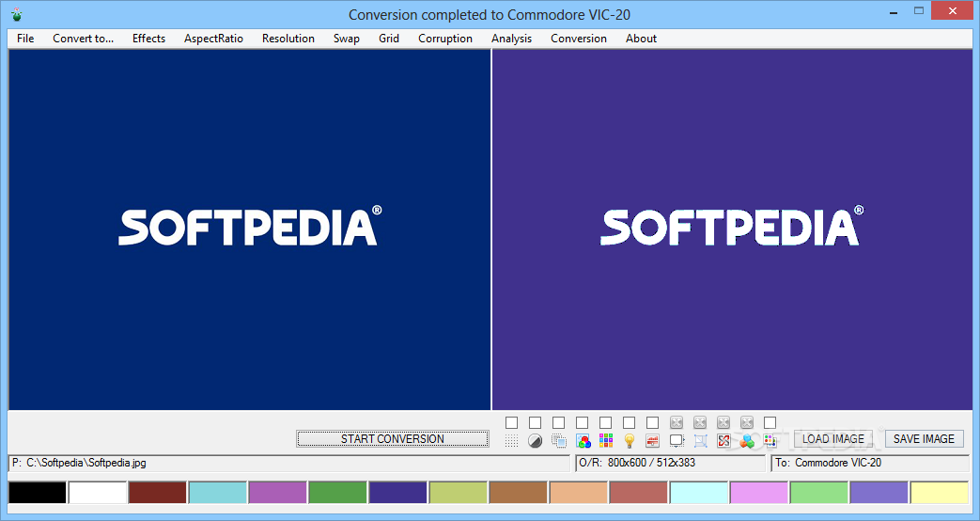Image resolution: width=980 pixels, height=521 pixels.
Task: Open the Conversion menu
Action: 579,39
